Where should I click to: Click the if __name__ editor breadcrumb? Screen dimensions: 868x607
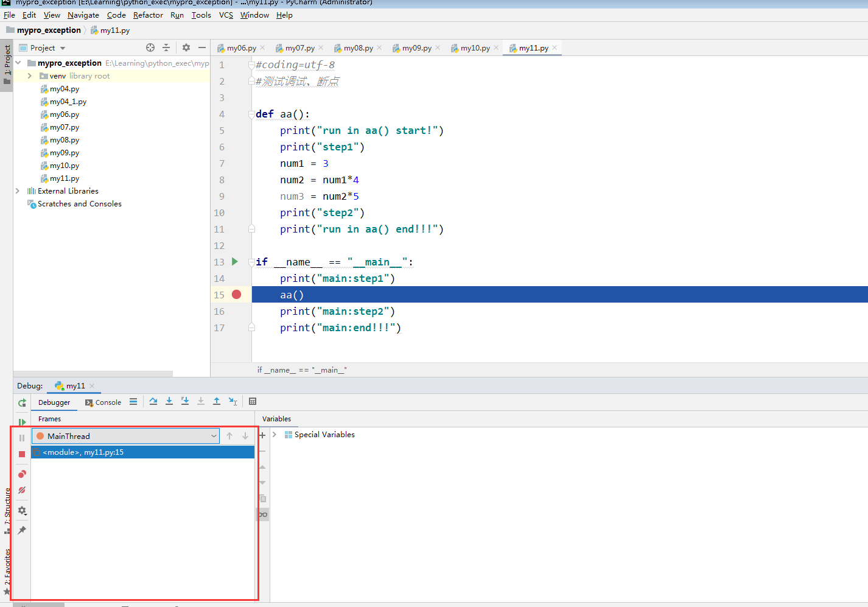tap(302, 370)
